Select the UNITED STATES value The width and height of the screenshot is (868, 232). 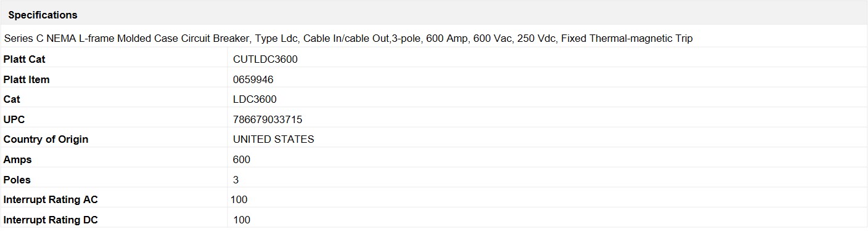click(274, 139)
